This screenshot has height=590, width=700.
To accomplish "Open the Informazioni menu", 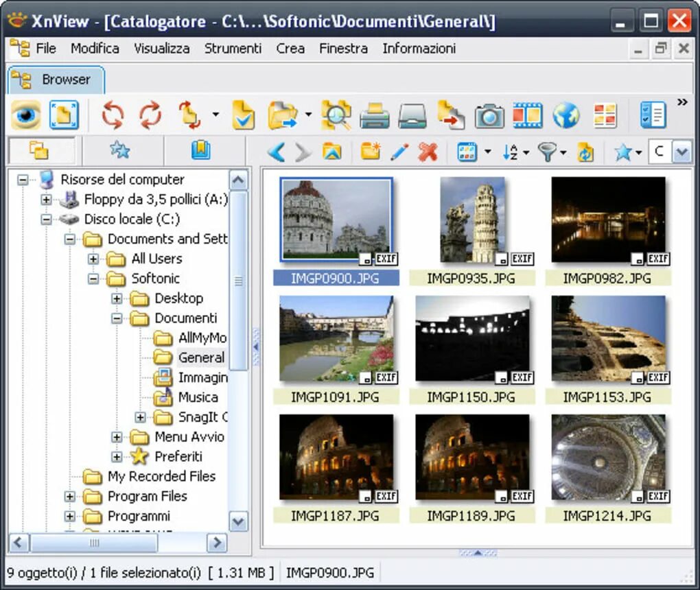I will (419, 48).
